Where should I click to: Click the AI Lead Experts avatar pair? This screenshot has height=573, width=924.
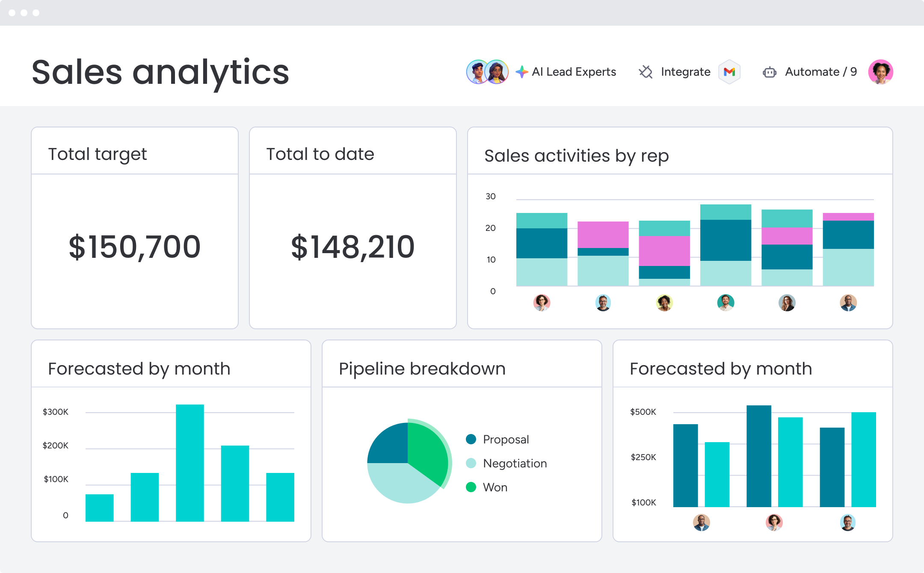click(x=486, y=71)
